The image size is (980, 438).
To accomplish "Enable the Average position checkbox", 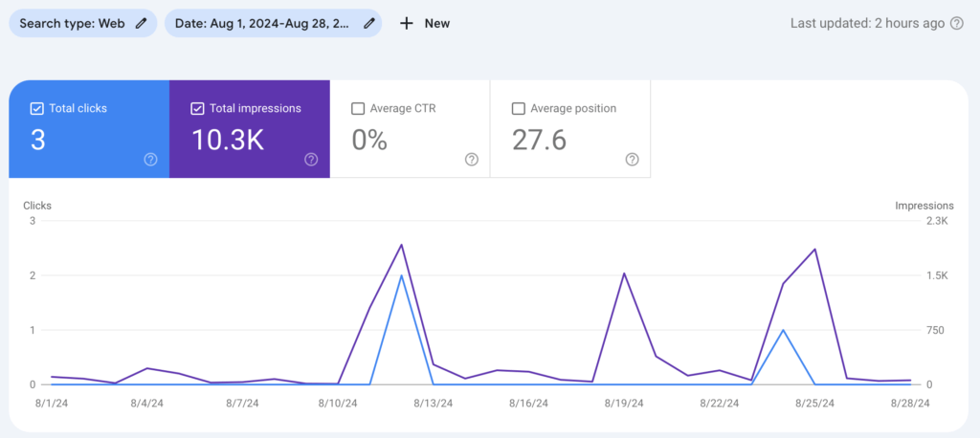I will coord(519,108).
